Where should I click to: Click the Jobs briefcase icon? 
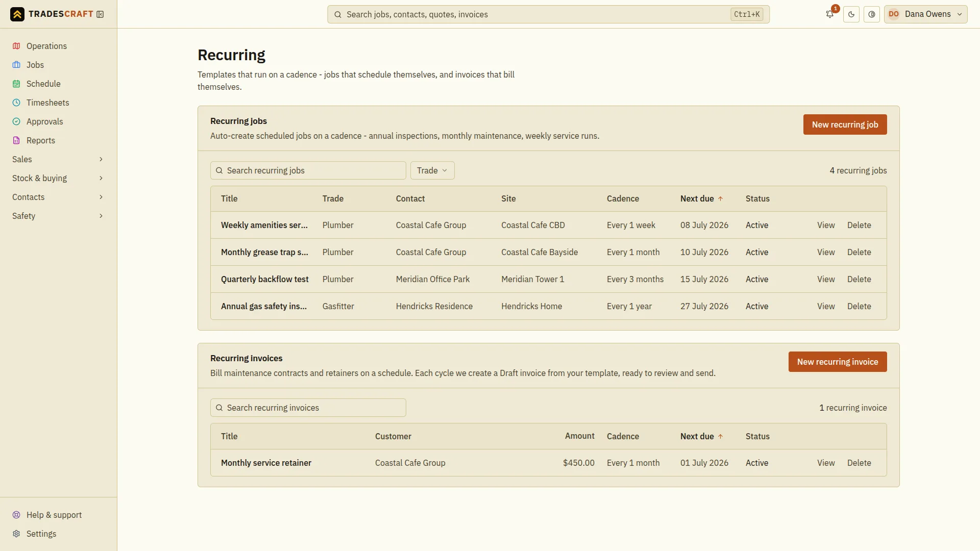(x=16, y=65)
